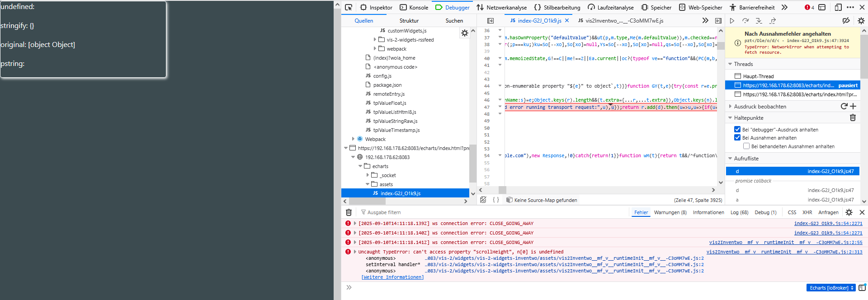Deactivate all breakpoints icon
The height and width of the screenshot is (300, 868).
click(846, 21)
